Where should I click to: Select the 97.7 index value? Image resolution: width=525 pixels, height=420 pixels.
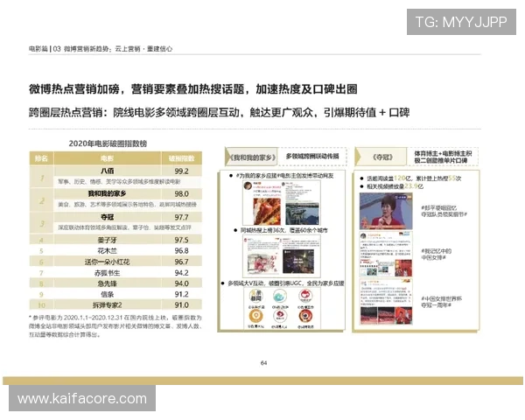[x=181, y=217]
